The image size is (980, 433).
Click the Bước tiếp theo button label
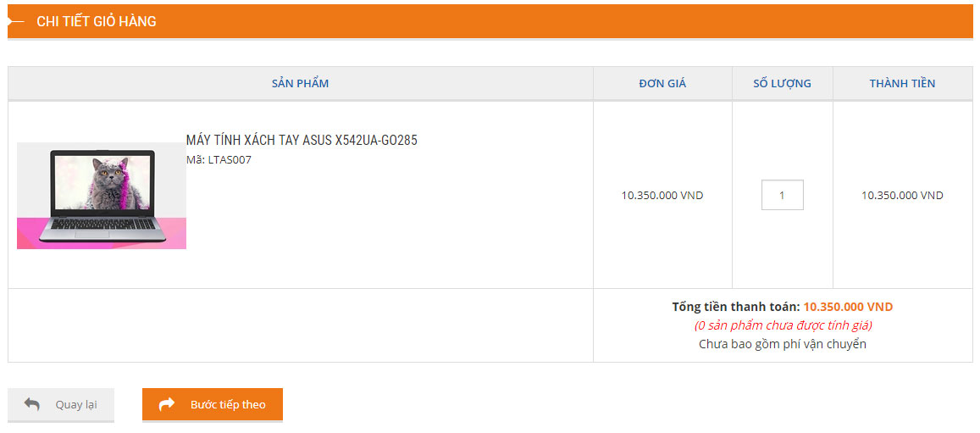[228, 405]
